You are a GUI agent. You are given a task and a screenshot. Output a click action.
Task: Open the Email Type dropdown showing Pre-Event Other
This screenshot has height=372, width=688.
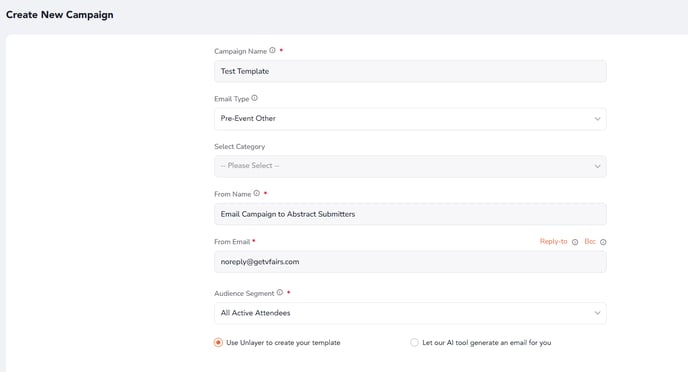pos(410,119)
